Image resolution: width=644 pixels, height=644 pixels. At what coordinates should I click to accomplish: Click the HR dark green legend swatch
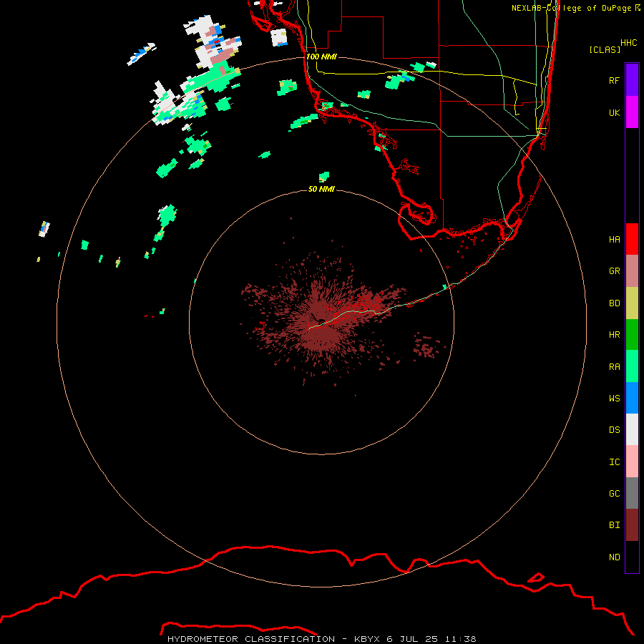coord(632,335)
